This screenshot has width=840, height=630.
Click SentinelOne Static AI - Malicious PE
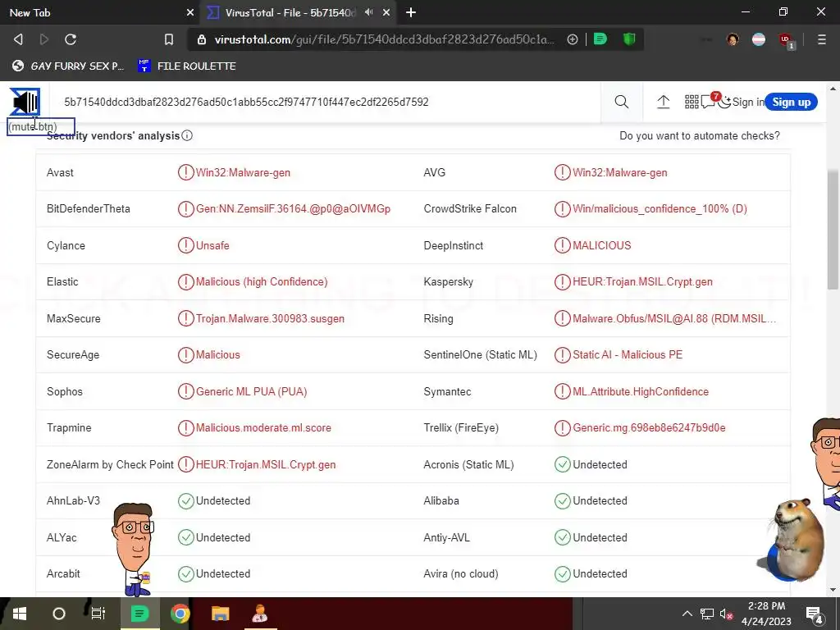628,354
